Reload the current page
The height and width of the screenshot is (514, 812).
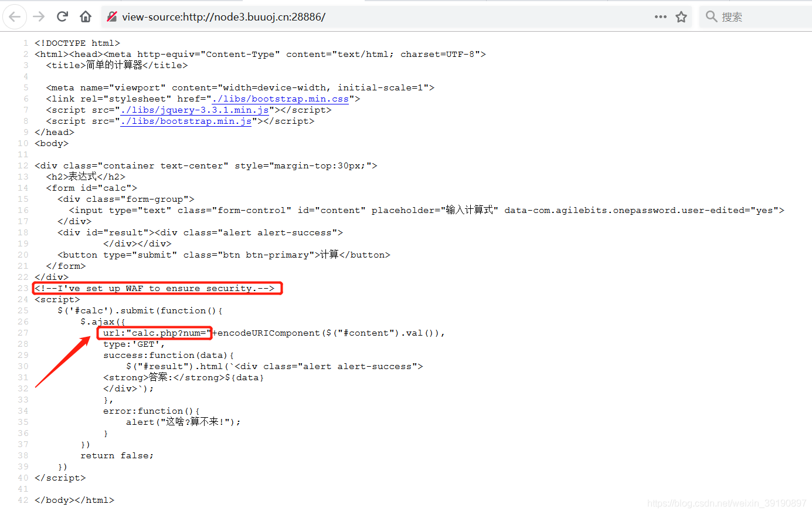click(62, 16)
